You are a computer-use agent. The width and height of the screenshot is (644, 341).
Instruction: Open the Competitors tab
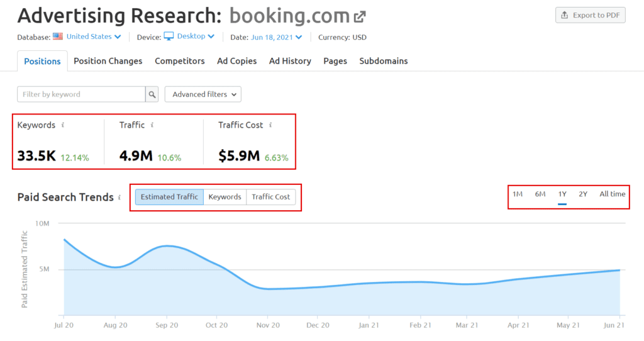tap(179, 61)
